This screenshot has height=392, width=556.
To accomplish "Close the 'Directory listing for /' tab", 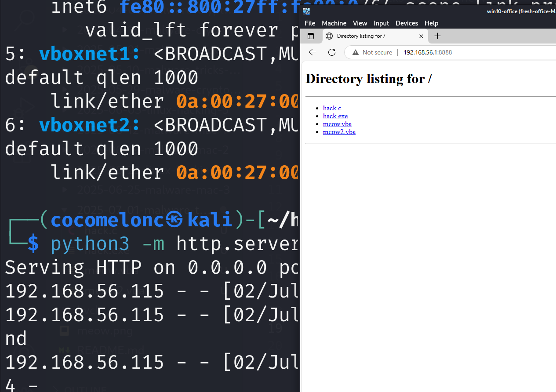I will (421, 36).
